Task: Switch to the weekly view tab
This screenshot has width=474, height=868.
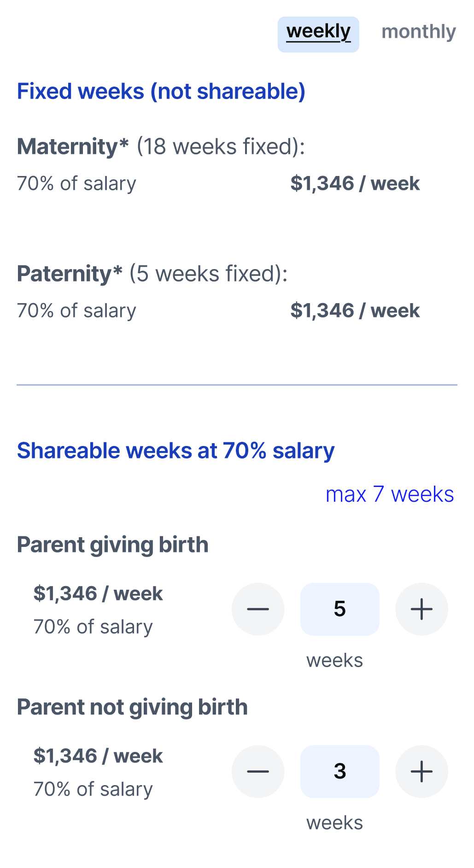Action: 318,35
